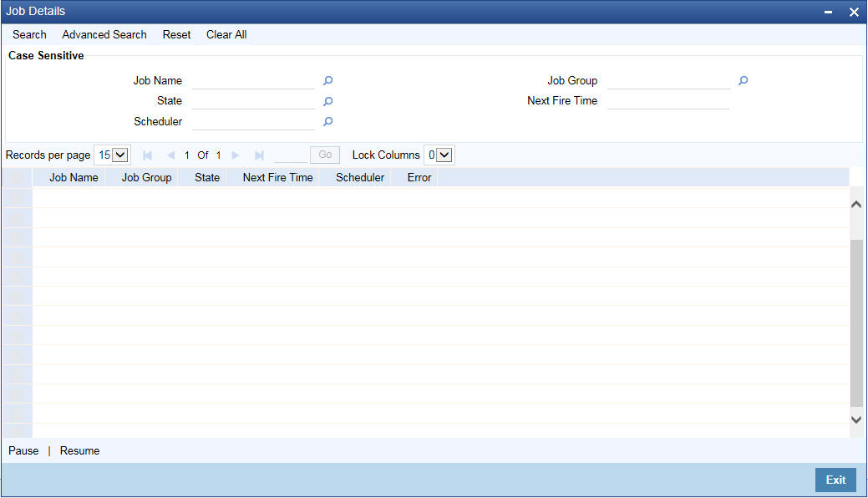Click the page number box beside Go
This screenshot has width=868, height=498.
(290, 155)
